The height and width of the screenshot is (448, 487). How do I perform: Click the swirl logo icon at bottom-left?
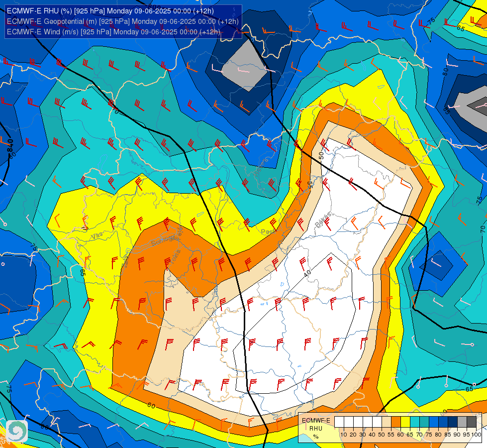coord(17,431)
